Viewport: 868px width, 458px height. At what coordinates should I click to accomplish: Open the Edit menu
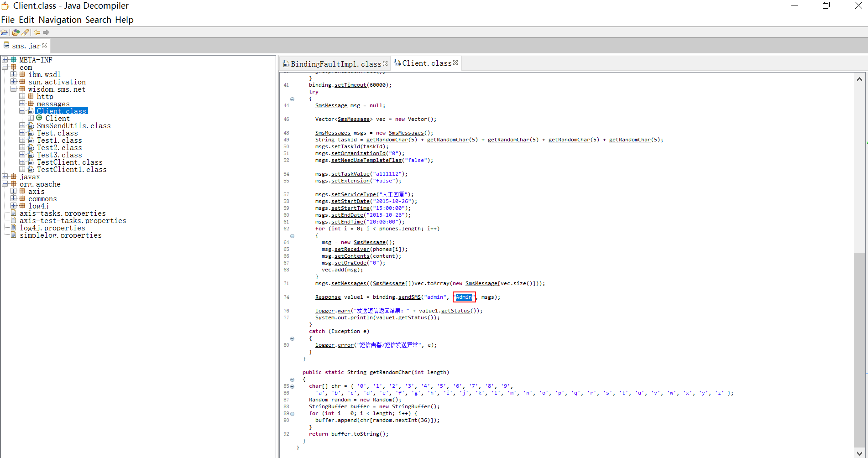pyautogui.click(x=26, y=20)
